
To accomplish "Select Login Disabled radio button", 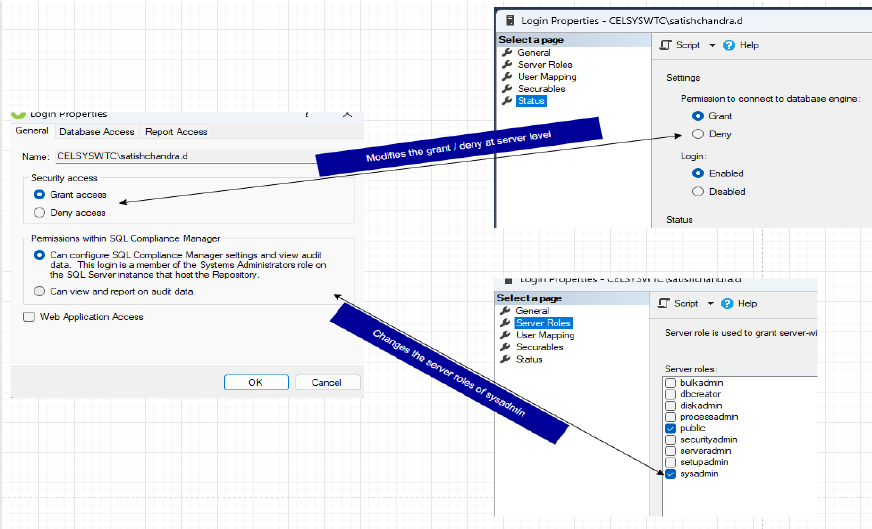I will pos(698,191).
